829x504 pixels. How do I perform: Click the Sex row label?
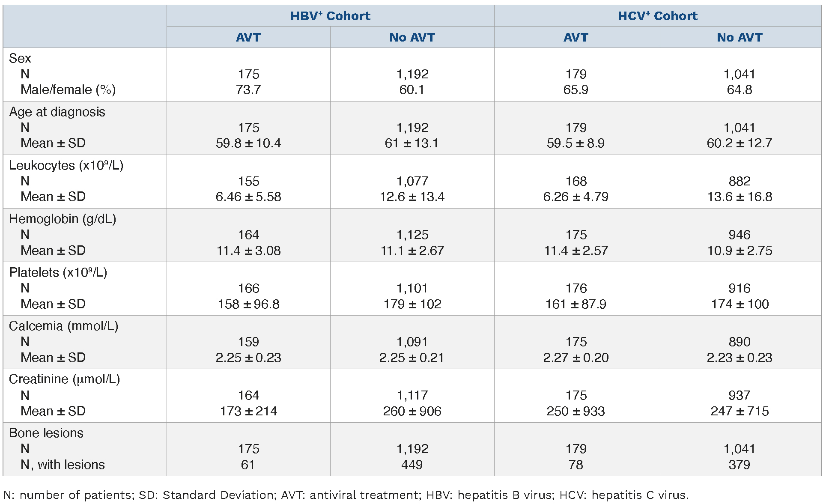20,58
